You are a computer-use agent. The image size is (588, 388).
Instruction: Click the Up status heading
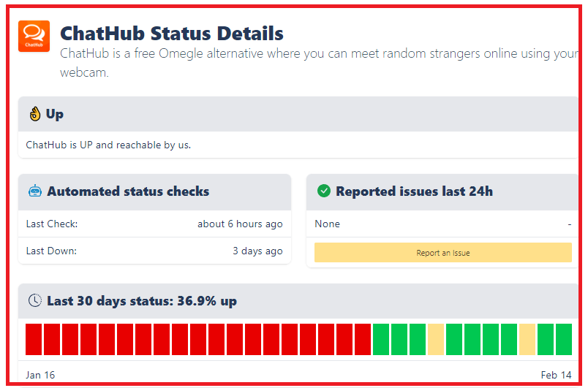pos(54,114)
